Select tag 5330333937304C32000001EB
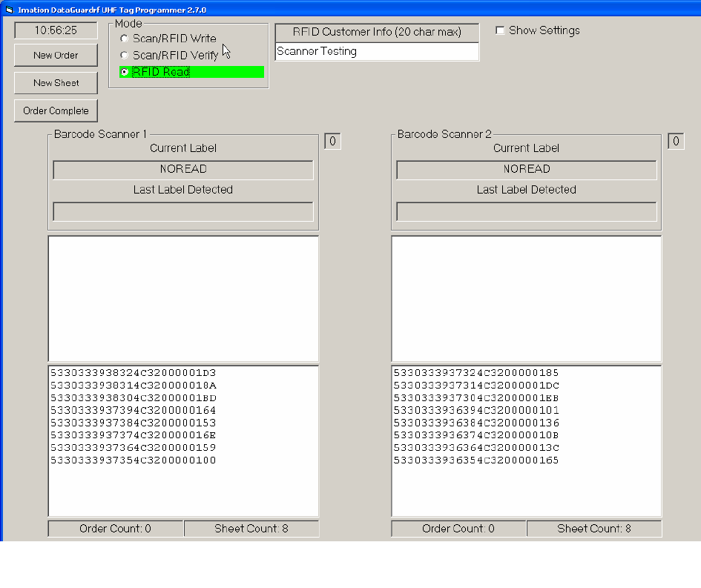 tap(476, 397)
